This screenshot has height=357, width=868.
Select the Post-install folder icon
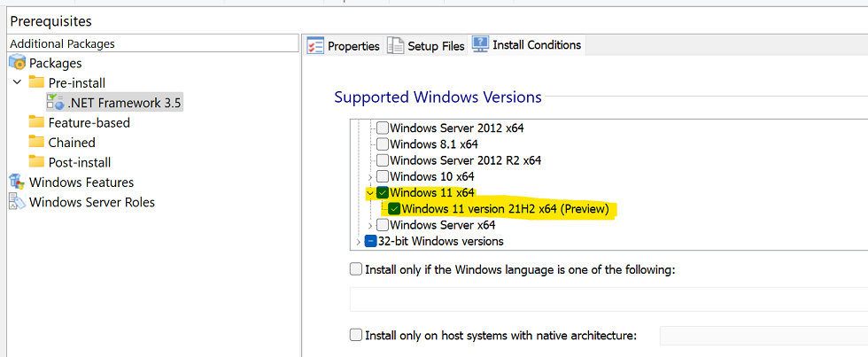(x=36, y=162)
